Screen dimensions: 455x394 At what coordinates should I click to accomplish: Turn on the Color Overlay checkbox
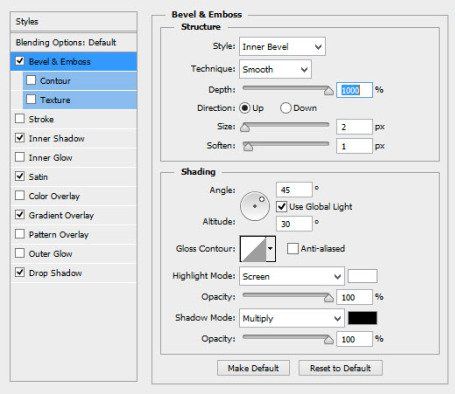[20, 195]
